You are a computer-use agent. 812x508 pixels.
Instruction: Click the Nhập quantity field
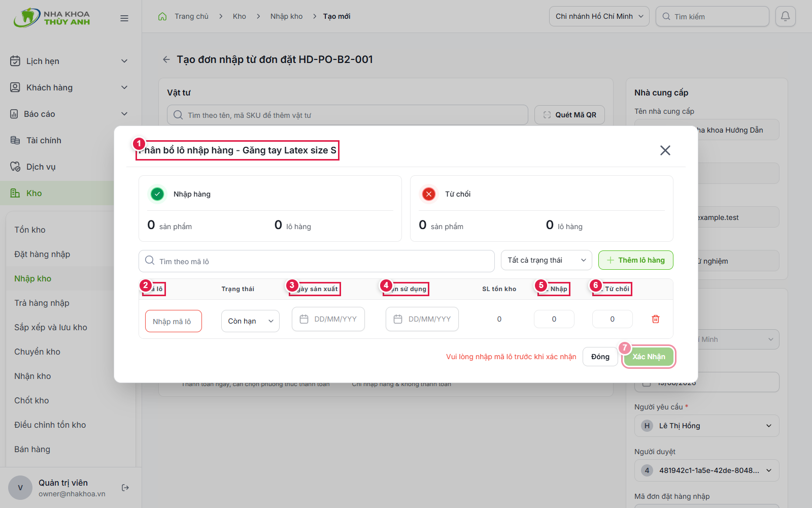(554, 319)
